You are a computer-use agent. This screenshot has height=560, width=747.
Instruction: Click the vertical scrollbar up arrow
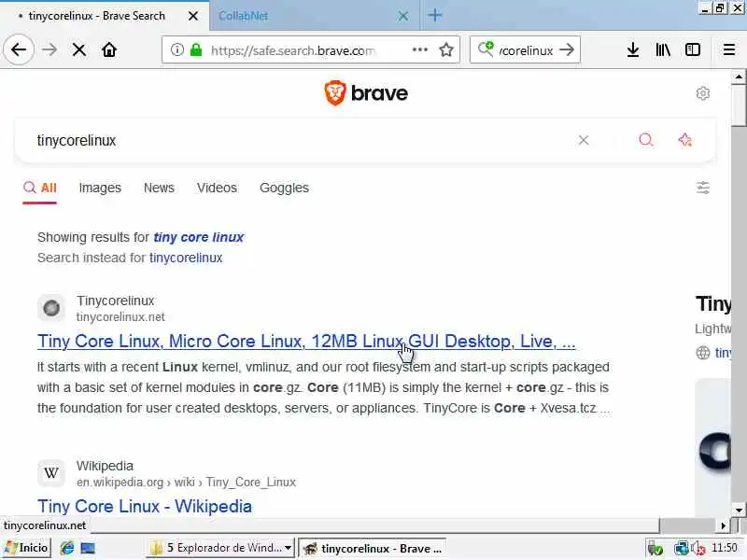[739, 77]
